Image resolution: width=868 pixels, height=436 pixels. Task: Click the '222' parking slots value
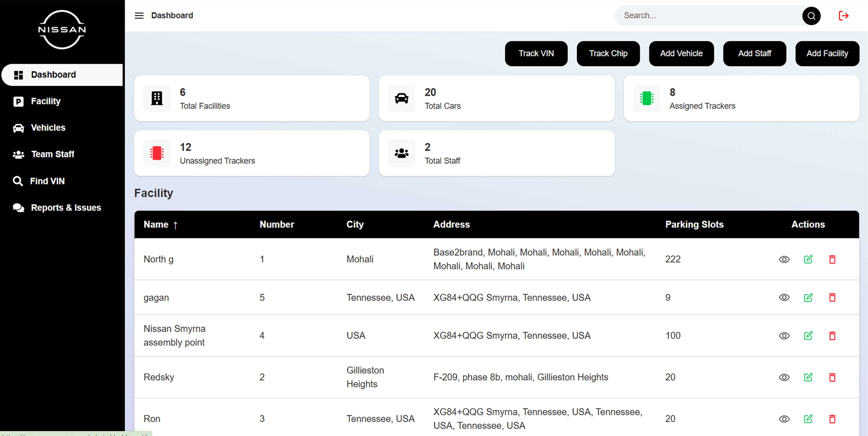pyautogui.click(x=673, y=259)
